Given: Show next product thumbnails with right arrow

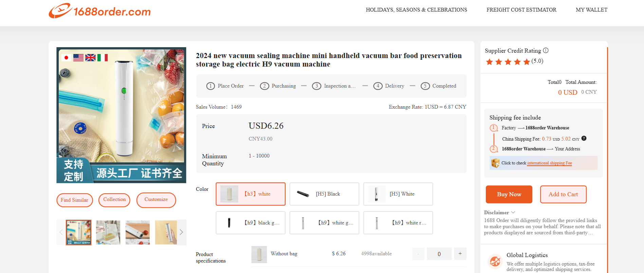Looking at the screenshot, I should 181,232.
